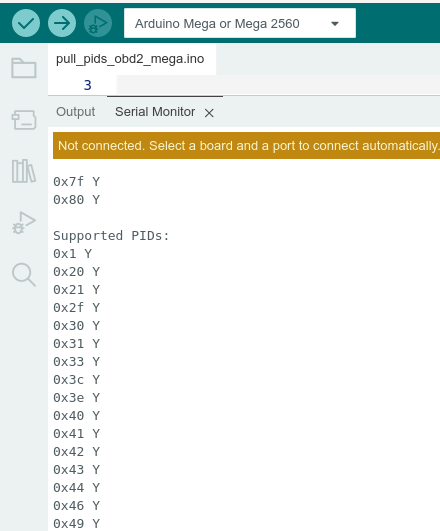
Task: Click line number 3 in editor gutter
Action: (87, 85)
